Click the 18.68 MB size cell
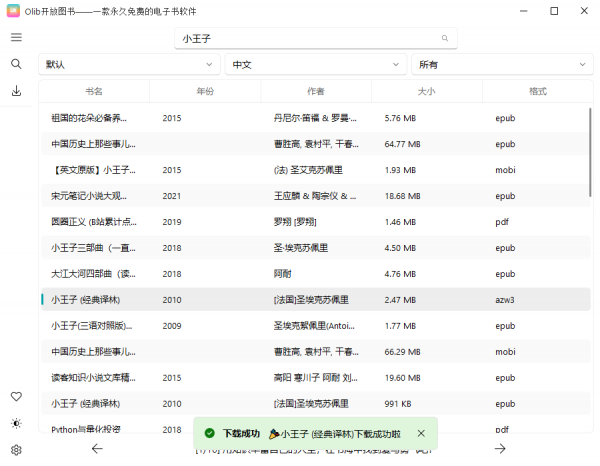 pyautogui.click(x=402, y=196)
